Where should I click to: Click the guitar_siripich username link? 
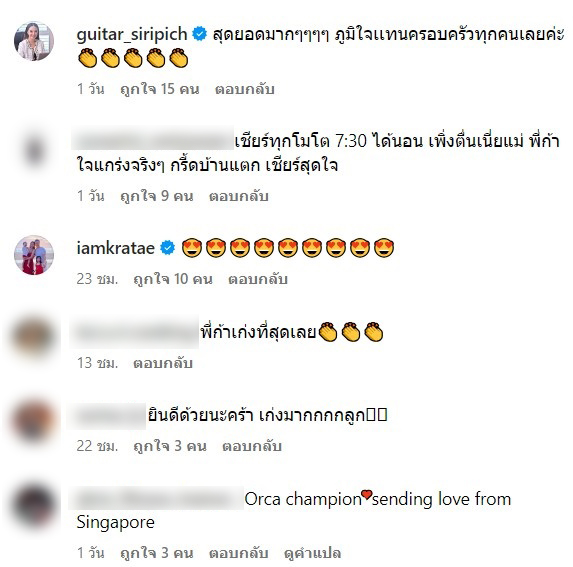pyautogui.click(x=132, y=35)
